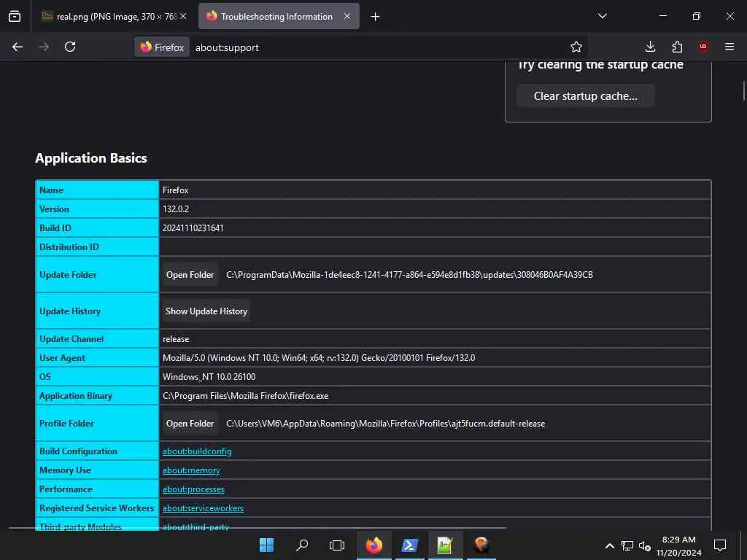Select the Troubleshooting Information tab
Viewport: 747px width, 560px height.
coord(279,16)
